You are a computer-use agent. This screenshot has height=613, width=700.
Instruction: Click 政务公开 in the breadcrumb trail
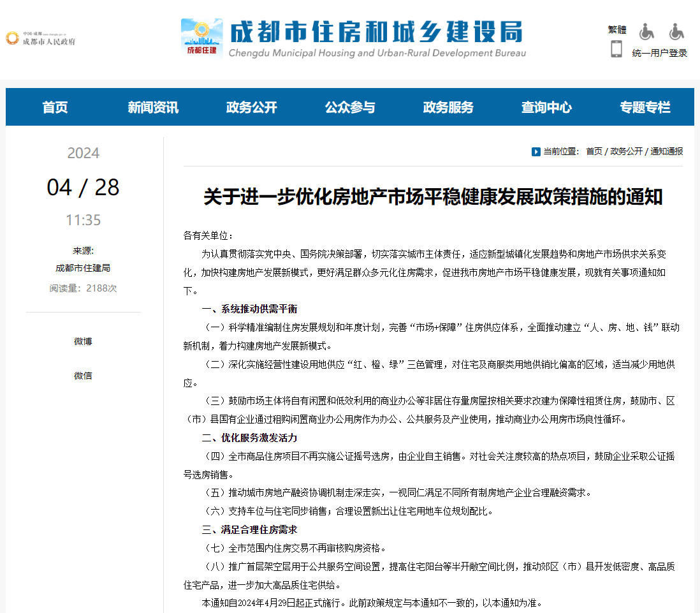pyautogui.click(x=625, y=152)
